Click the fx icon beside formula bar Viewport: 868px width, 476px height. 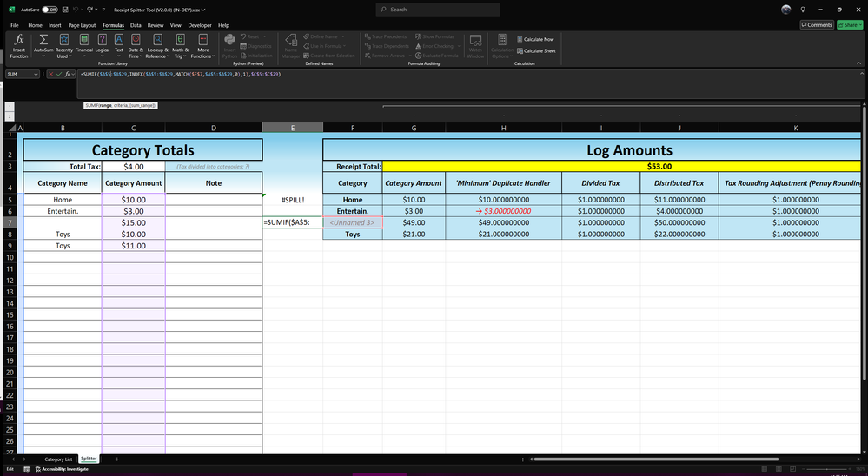pos(68,74)
